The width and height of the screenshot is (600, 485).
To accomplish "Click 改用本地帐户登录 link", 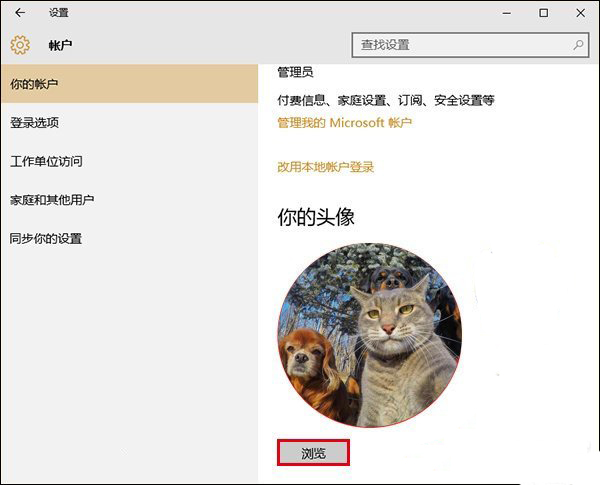I will pyautogui.click(x=325, y=167).
